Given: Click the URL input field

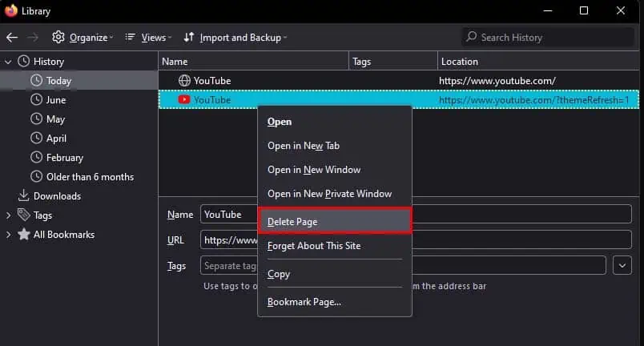Looking at the screenshot, I should 416,239.
